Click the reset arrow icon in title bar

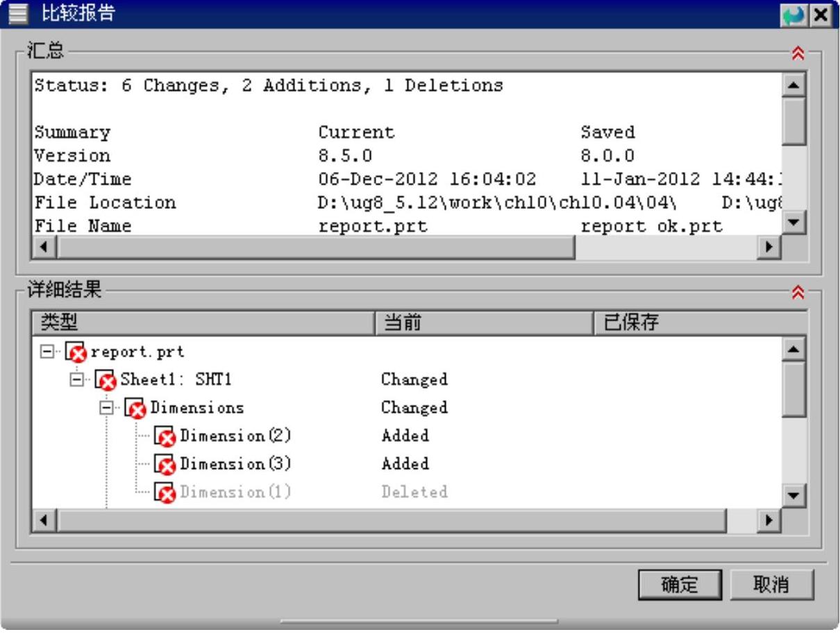point(794,15)
